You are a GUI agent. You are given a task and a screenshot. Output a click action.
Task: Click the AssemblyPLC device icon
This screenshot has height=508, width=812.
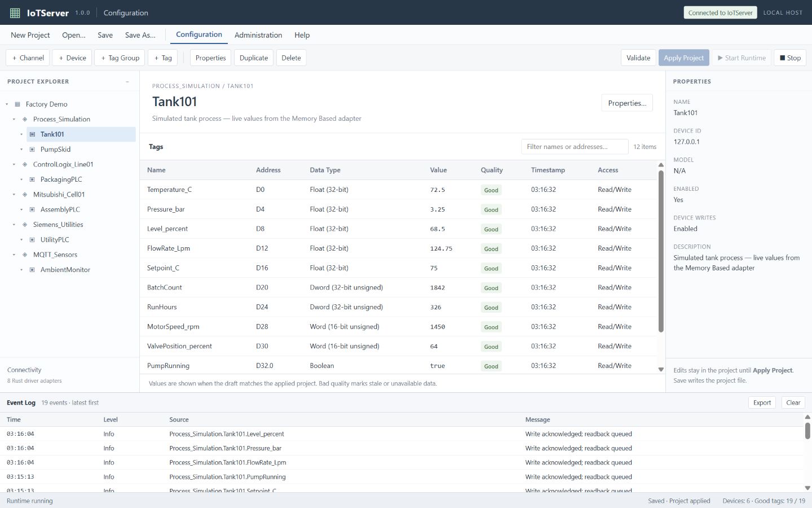pos(32,209)
